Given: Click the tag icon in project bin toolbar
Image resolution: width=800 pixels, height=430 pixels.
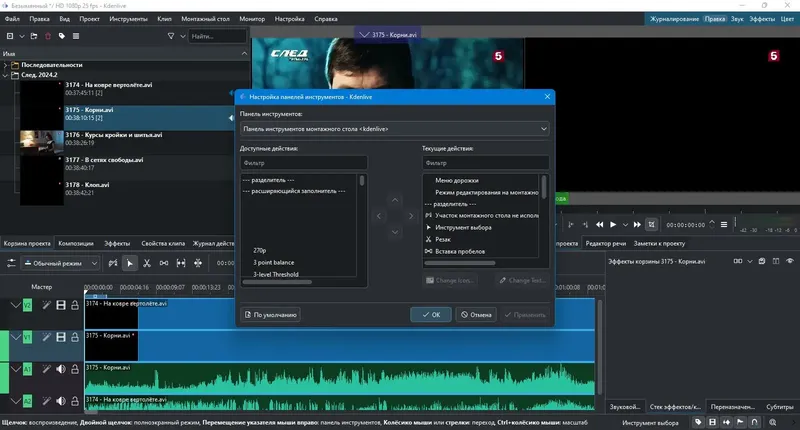Looking at the screenshot, I should point(62,36).
